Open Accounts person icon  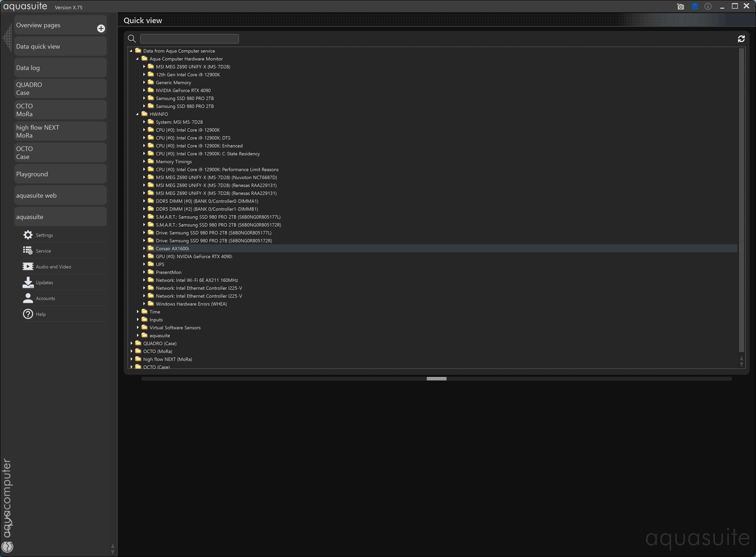point(28,298)
